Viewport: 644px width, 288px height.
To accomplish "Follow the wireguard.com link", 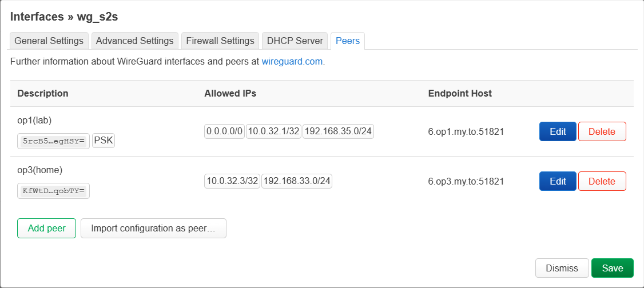I will 293,61.
